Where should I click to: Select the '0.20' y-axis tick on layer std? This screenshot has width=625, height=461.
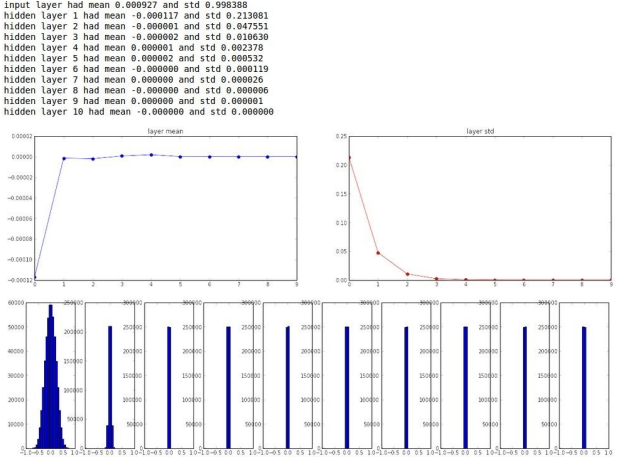(341, 165)
